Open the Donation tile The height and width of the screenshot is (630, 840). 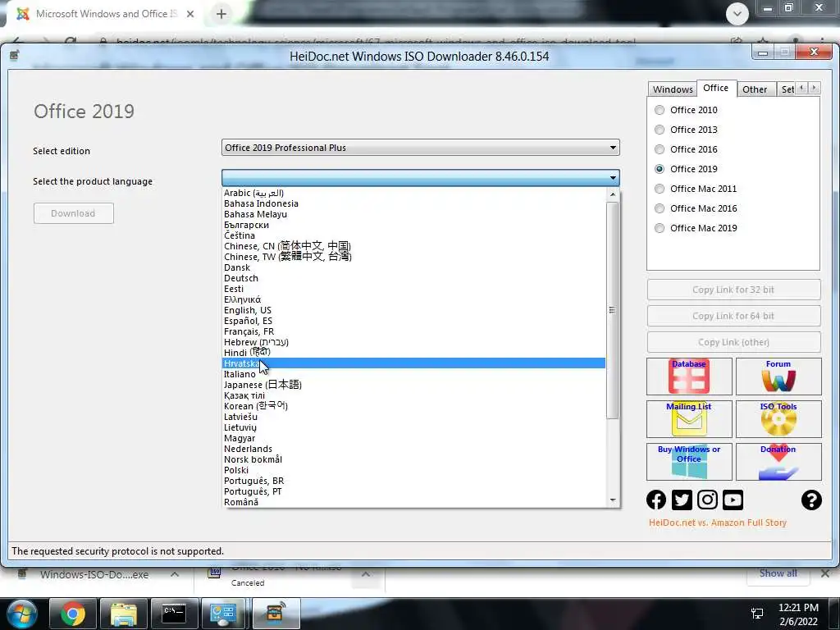[778, 461]
